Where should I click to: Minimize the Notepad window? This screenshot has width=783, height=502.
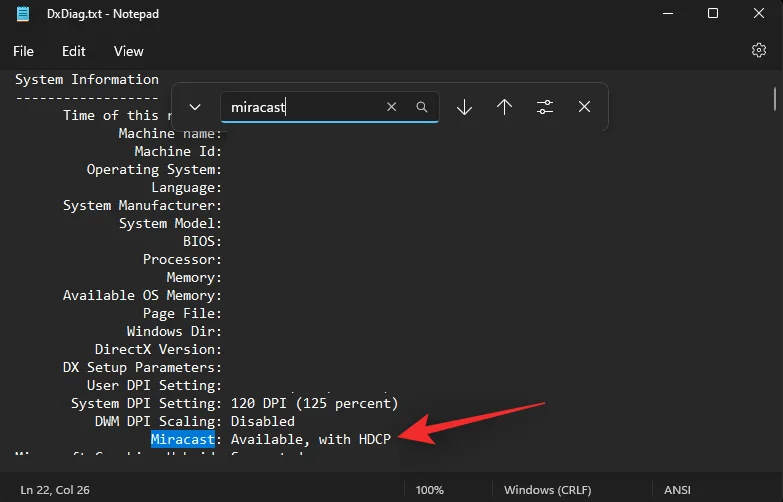(668, 13)
